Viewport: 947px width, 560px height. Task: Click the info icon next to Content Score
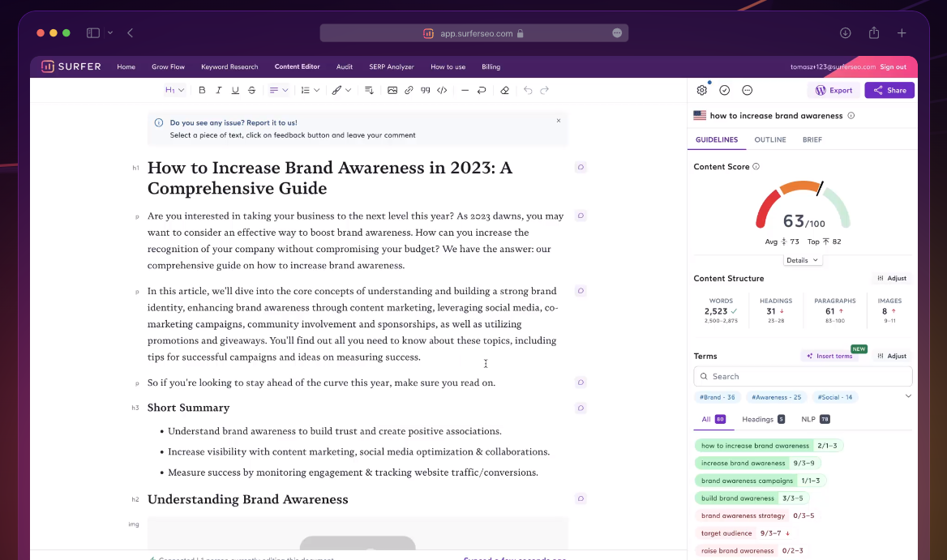(756, 167)
